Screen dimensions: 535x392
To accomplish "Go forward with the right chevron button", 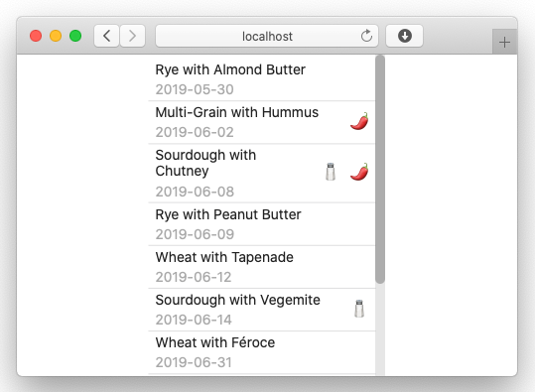I will coord(132,36).
